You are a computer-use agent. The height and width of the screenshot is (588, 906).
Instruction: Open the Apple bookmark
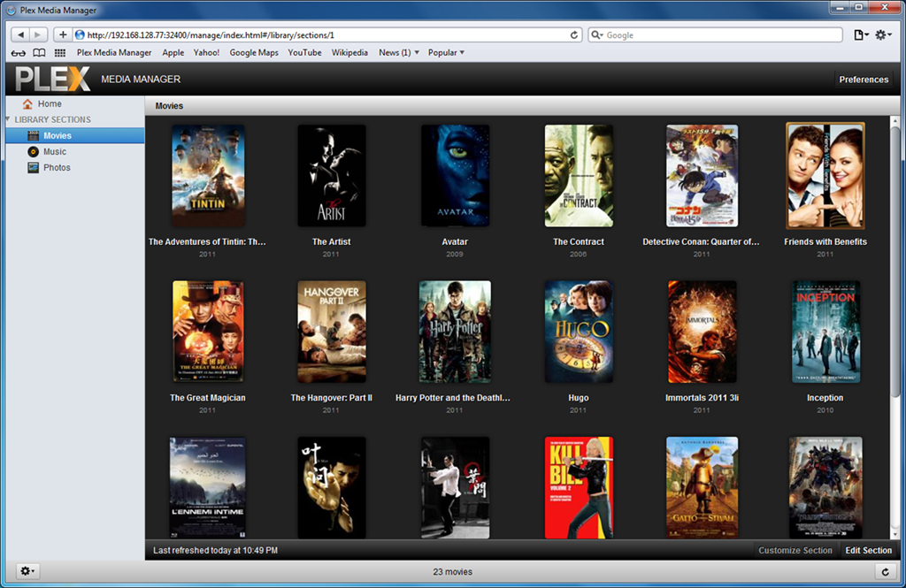173,52
